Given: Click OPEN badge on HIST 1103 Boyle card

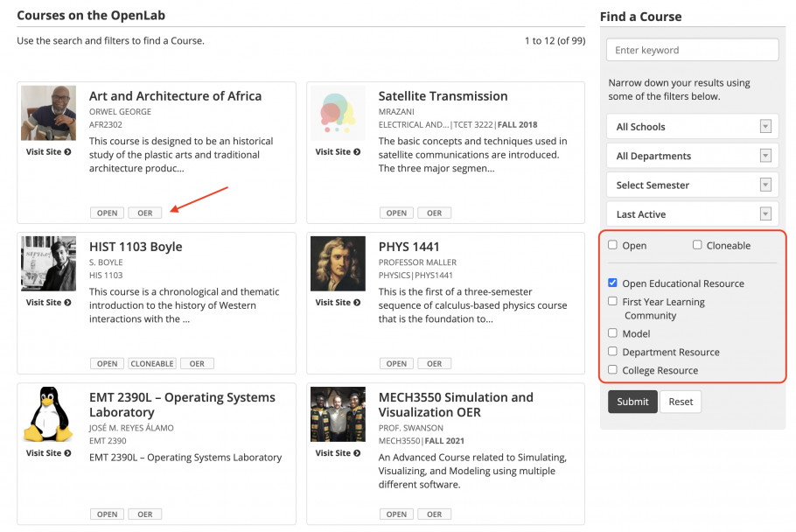Looking at the screenshot, I should 107,363.
